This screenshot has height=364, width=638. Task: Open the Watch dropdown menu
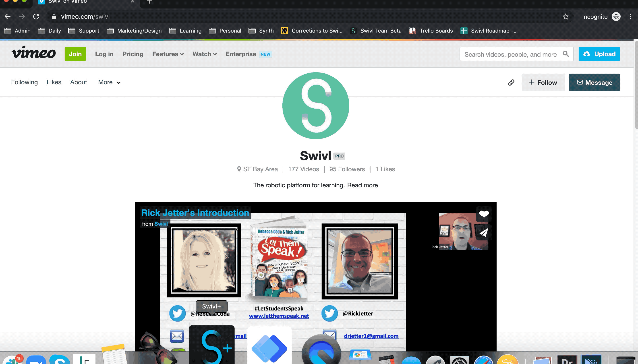[x=204, y=54]
